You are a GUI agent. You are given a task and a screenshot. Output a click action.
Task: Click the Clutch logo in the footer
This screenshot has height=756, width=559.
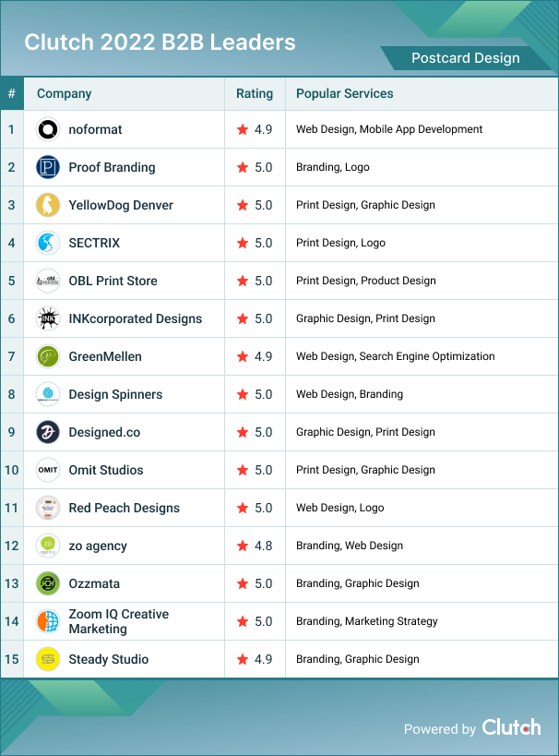tap(511, 727)
